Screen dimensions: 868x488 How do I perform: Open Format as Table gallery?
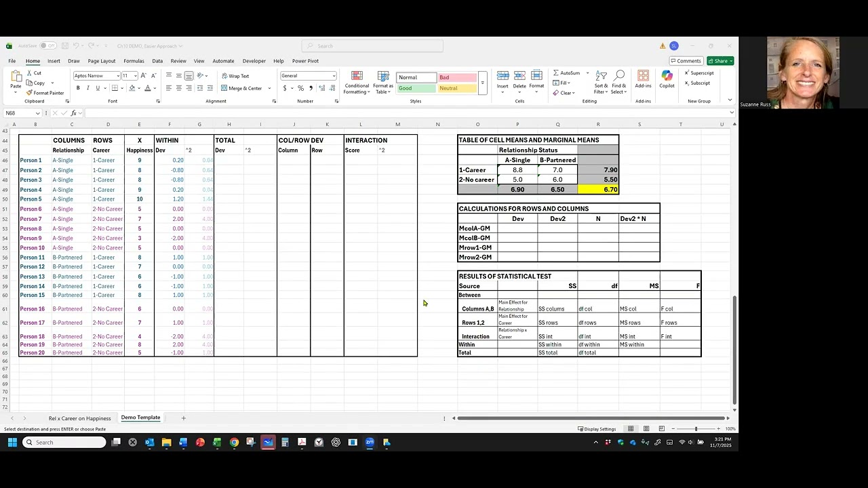pos(383,83)
